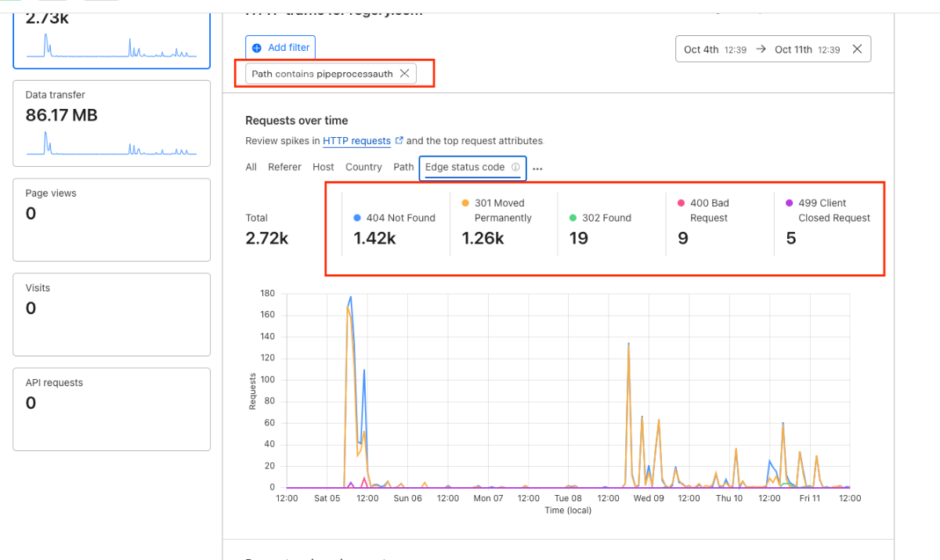This screenshot has width=940, height=560.
Task: Click the Wed 09 axis label
Action: pyautogui.click(x=649, y=498)
